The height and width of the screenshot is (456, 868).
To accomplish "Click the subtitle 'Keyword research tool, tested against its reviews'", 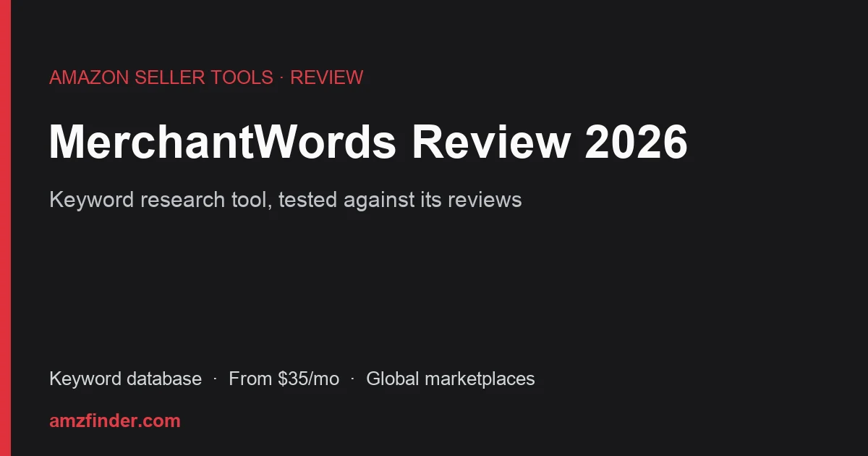I will point(286,200).
